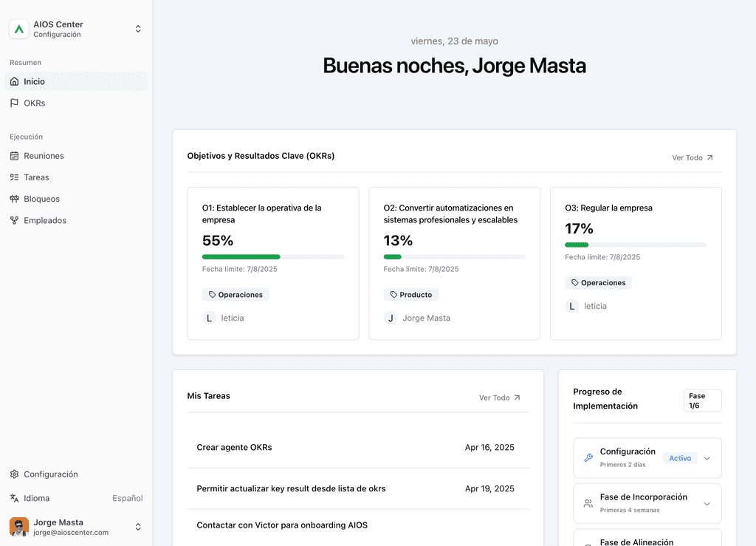
Task: Click the Operaciones tag on O1
Action: click(x=236, y=294)
